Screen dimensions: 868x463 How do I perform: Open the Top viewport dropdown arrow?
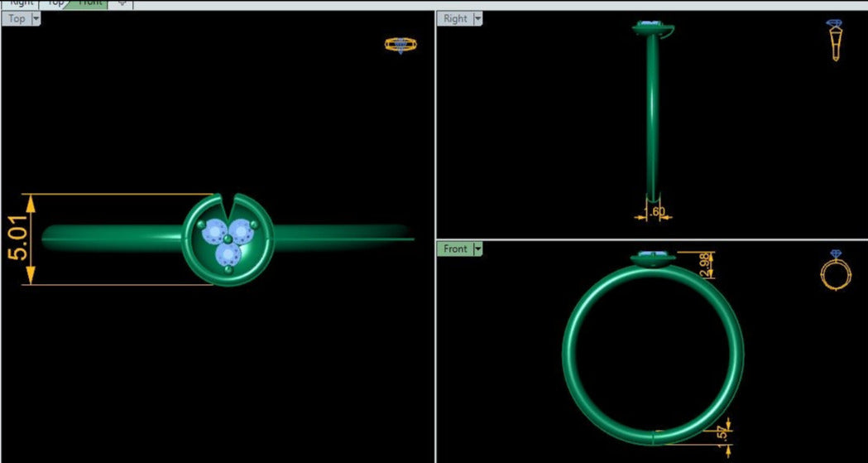click(36, 18)
